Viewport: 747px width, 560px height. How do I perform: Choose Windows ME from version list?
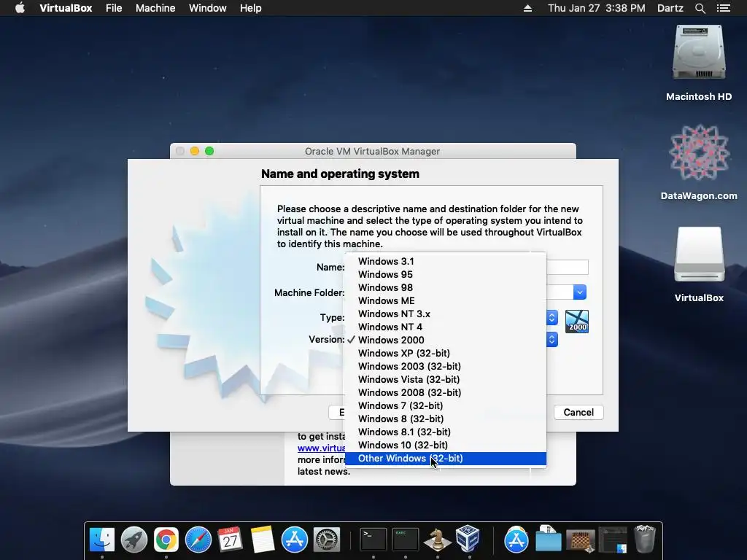pos(446,300)
